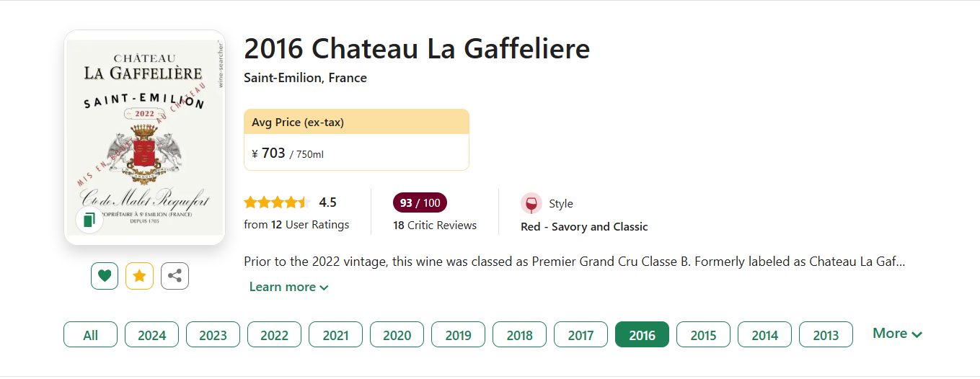980x379 pixels.
Task: Click the Red - Savory and Classic style
Action: pos(584,227)
